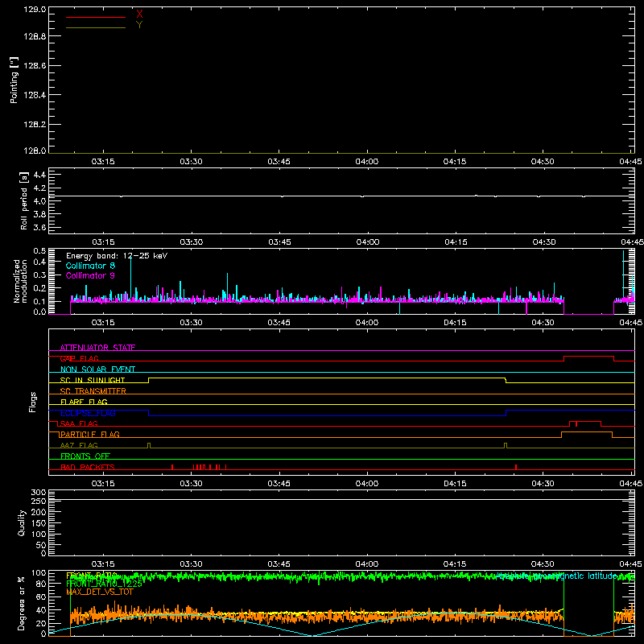Click the SC_TRANSMITTER flag label
The height and width of the screenshot is (644, 644).
93,391
